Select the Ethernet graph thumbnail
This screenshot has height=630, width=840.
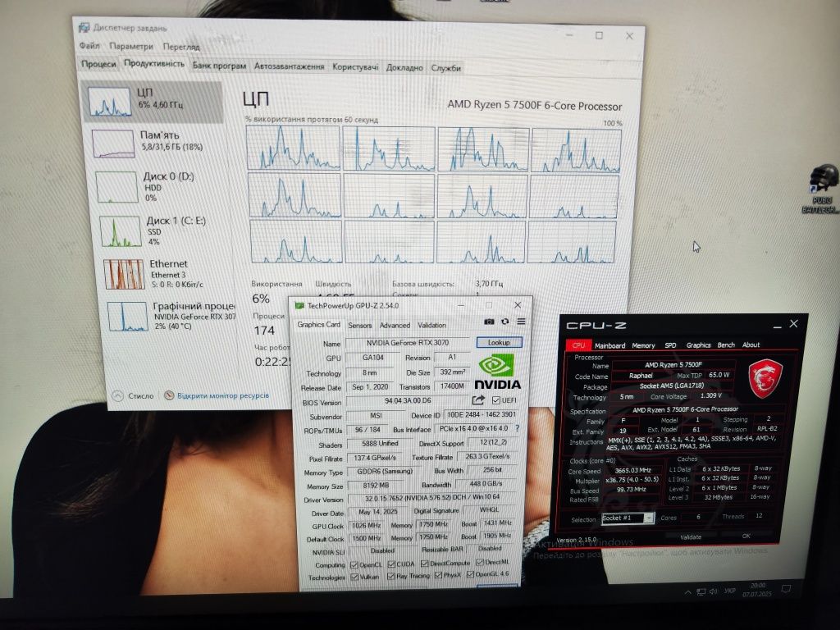click(x=124, y=274)
